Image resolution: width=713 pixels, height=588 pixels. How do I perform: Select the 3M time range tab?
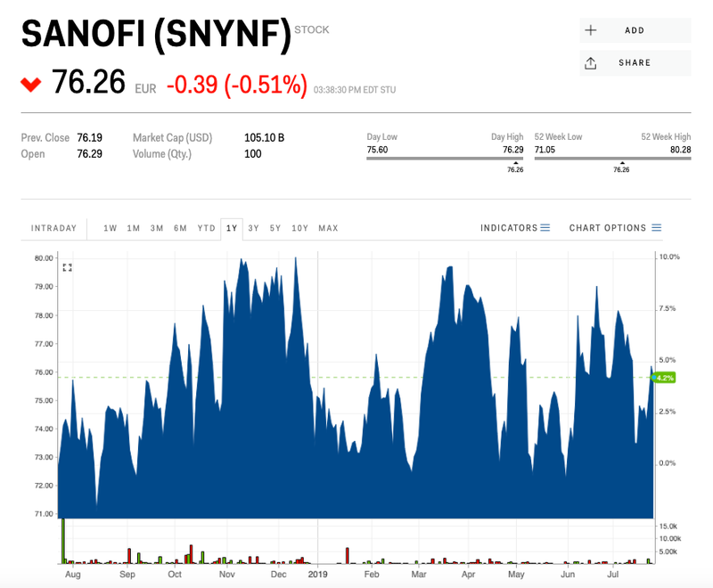click(157, 228)
